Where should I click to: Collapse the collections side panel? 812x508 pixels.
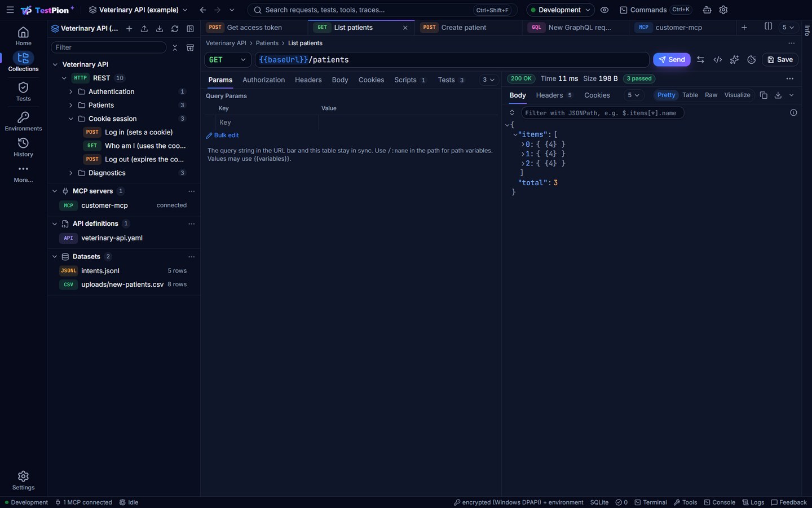point(190,29)
